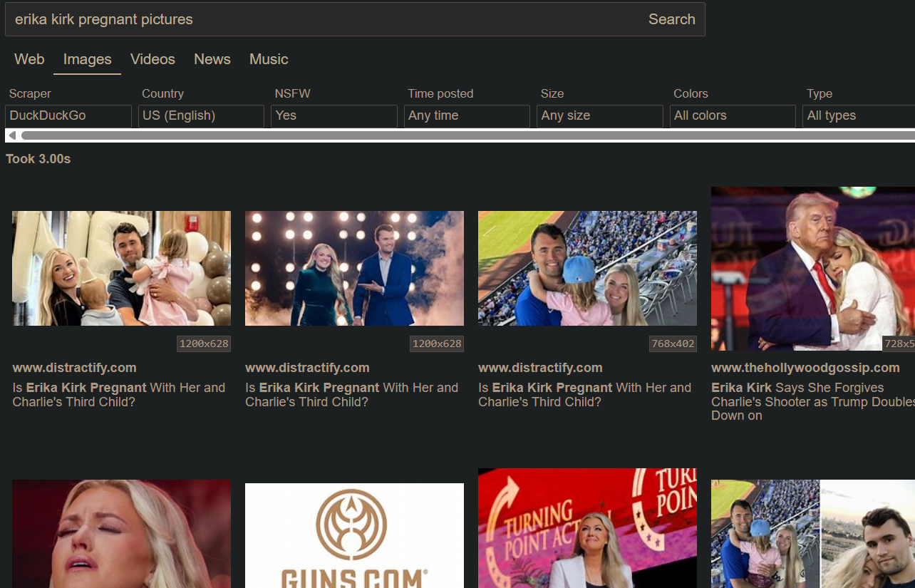Open the GUNS.COM logo thumbnail
The height and width of the screenshot is (588, 915).
tap(354, 536)
